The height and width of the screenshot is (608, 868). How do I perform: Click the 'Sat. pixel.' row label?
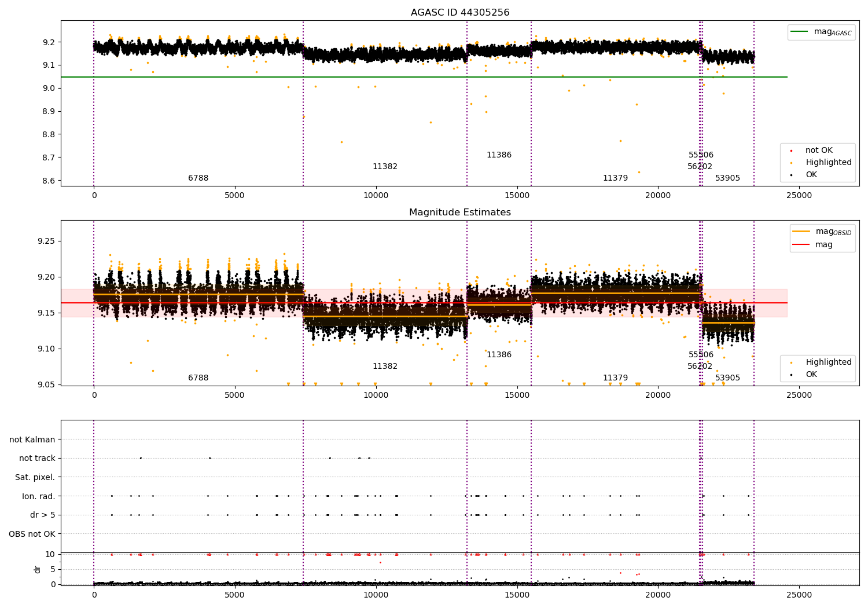[35, 478]
